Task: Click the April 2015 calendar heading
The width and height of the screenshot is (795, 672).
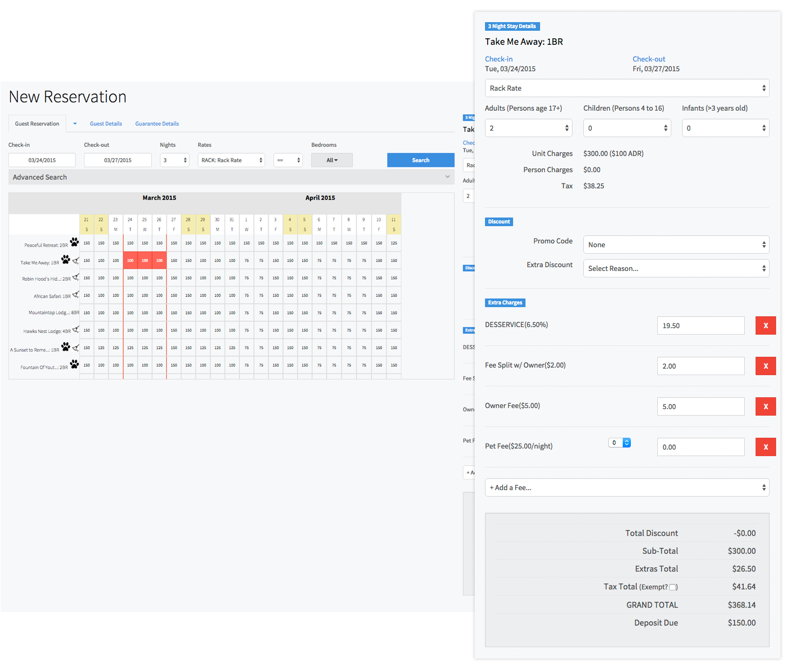Action: pos(320,198)
